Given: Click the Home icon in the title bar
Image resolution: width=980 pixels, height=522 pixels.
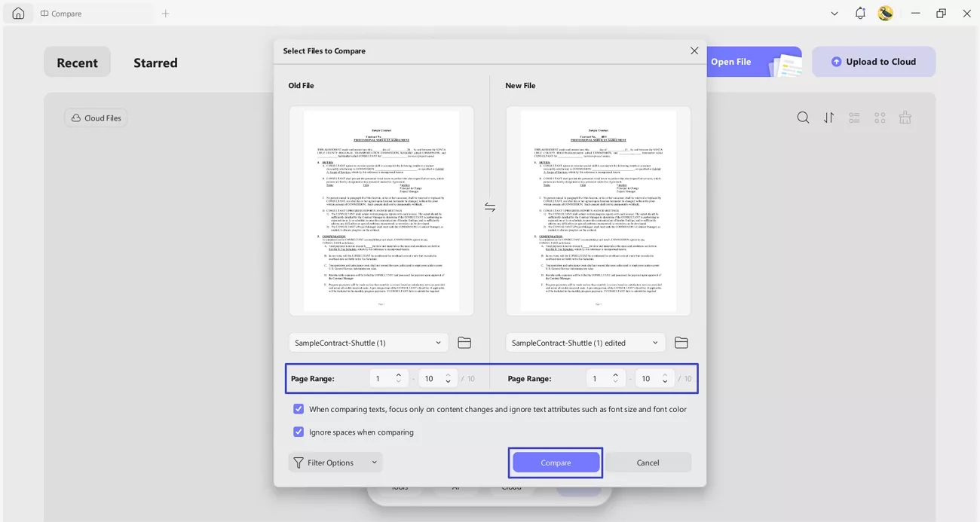Looking at the screenshot, I should (18, 14).
